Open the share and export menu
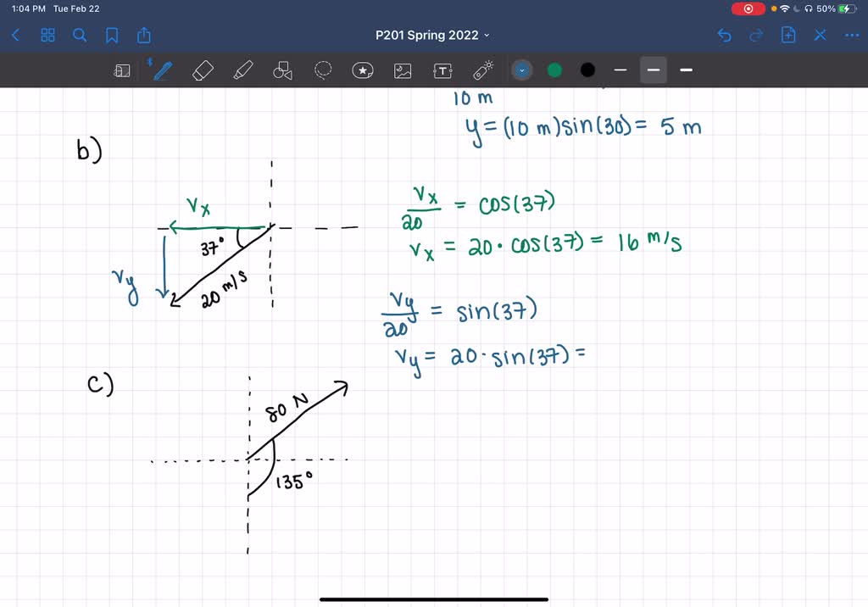 (x=143, y=35)
